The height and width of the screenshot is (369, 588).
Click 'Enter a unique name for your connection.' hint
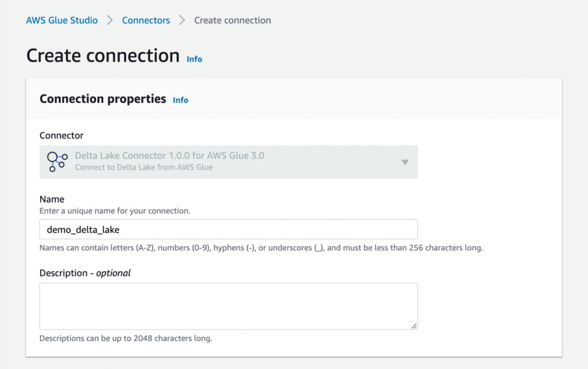pyautogui.click(x=115, y=211)
